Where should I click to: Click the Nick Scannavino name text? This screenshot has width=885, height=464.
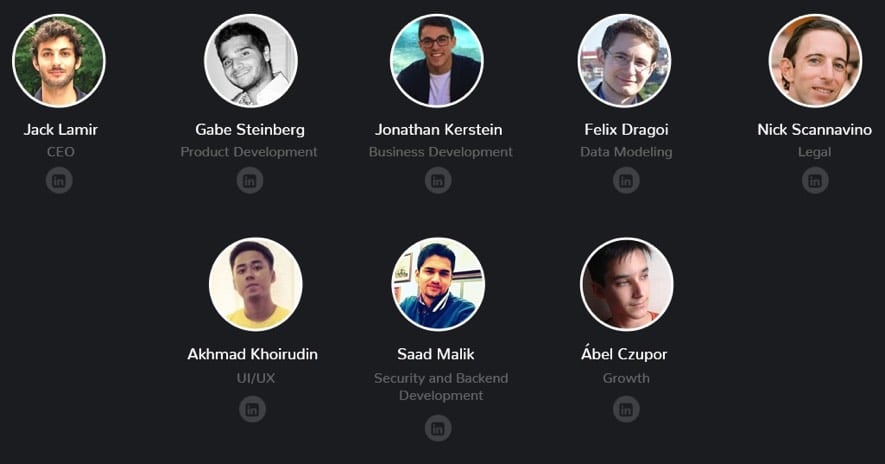[x=814, y=130]
